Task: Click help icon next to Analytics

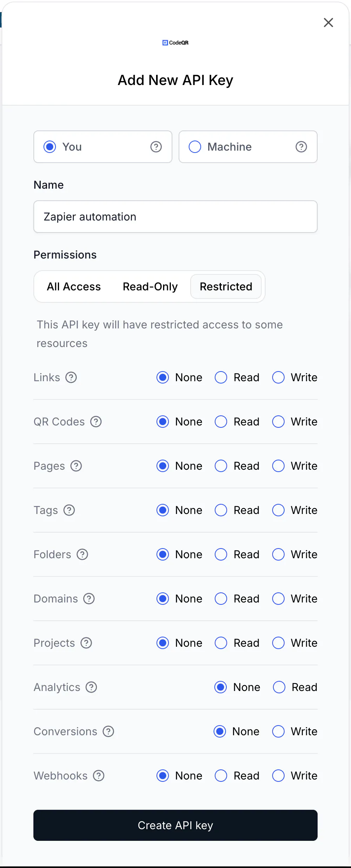Action: [91, 687]
